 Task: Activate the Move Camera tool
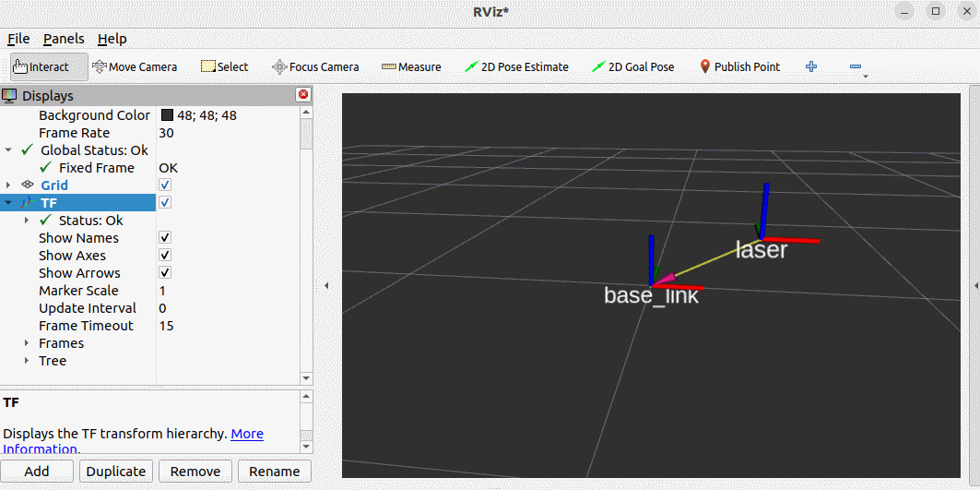(135, 67)
